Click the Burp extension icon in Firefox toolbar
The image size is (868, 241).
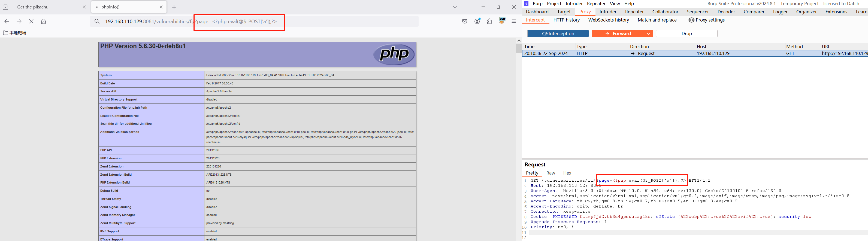[x=502, y=20]
